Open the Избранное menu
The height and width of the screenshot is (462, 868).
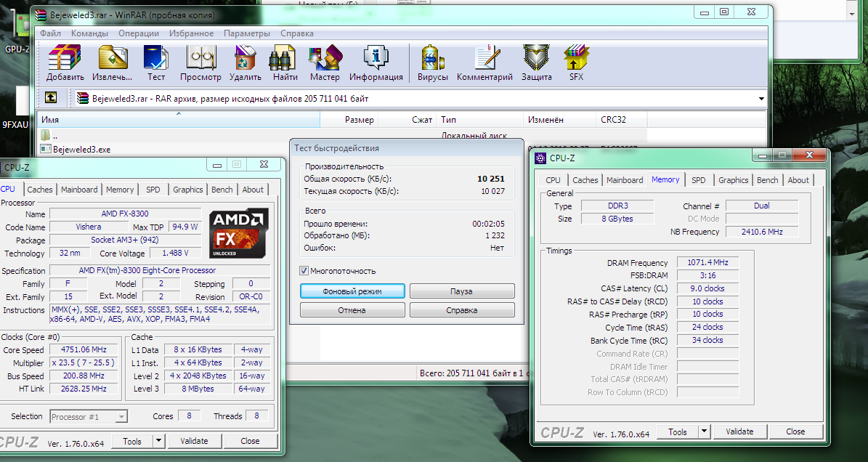(x=191, y=33)
